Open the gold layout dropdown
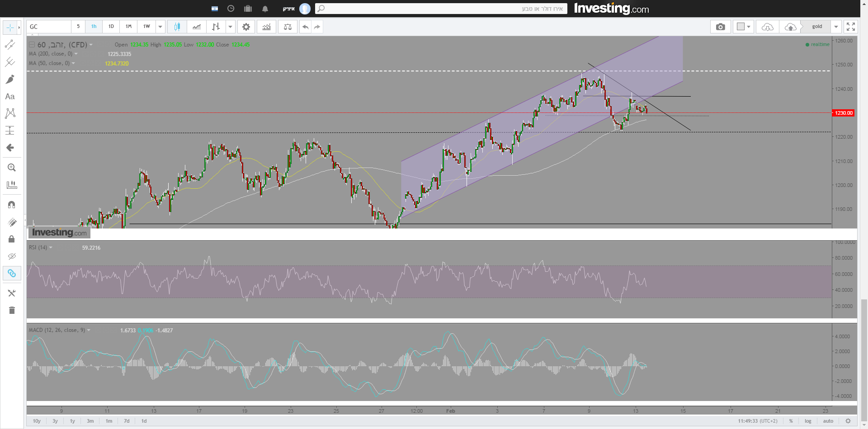Screen dimensions: 868x429 click(x=836, y=27)
